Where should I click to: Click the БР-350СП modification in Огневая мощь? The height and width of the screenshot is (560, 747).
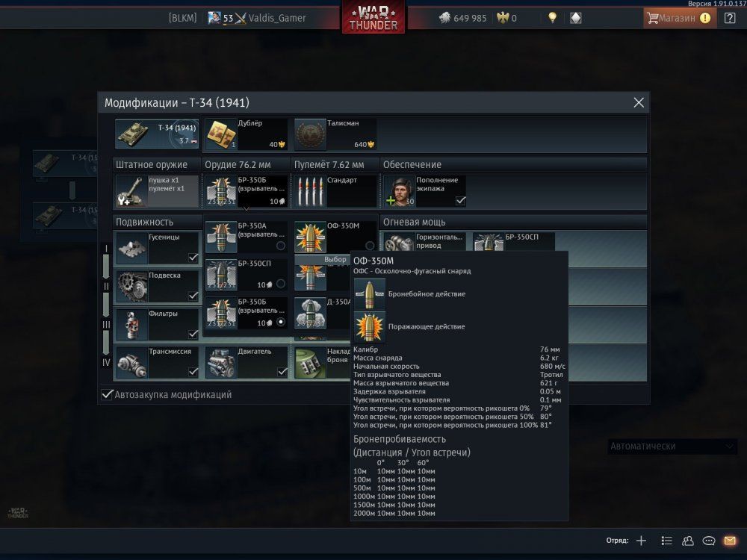click(x=514, y=243)
